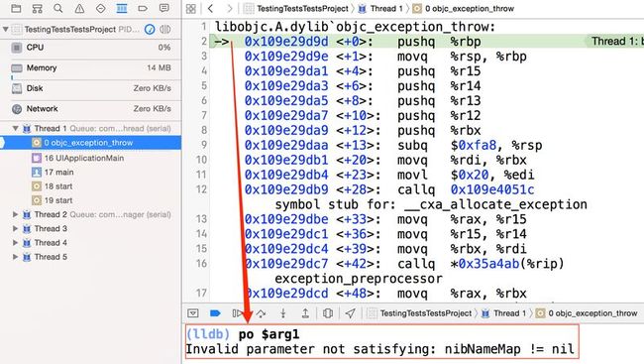Select stack frame 16 UIApplicationMain

[x=90, y=158]
